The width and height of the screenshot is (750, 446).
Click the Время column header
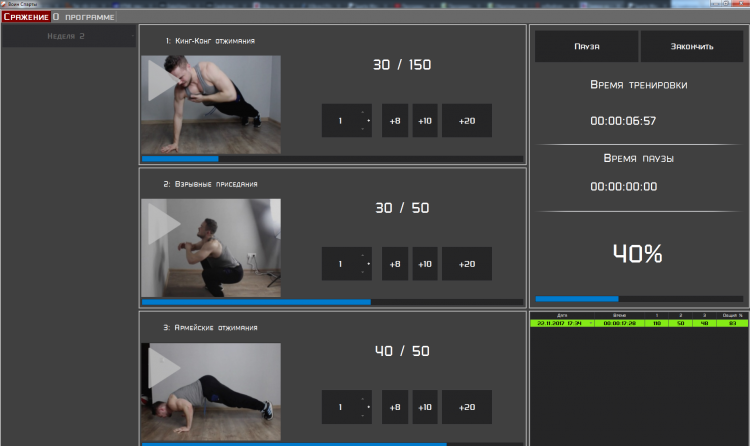click(x=619, y=315)
